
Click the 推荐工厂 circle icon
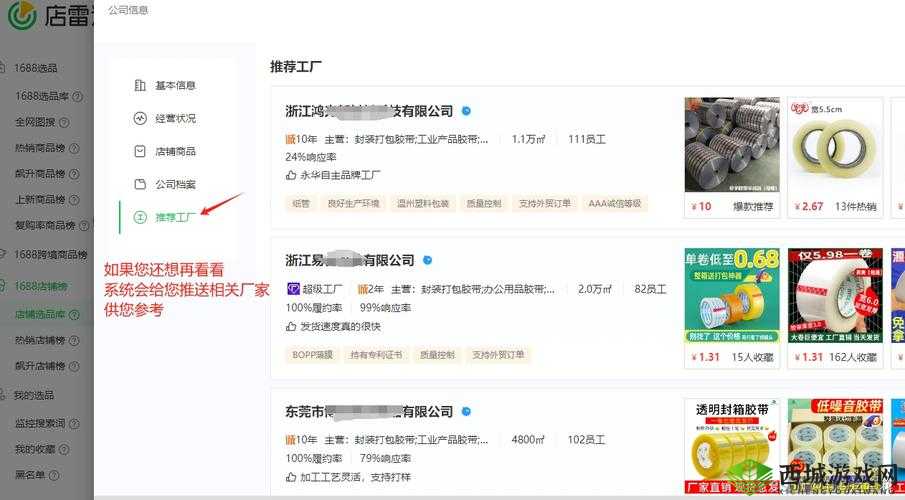click(140, 217)
